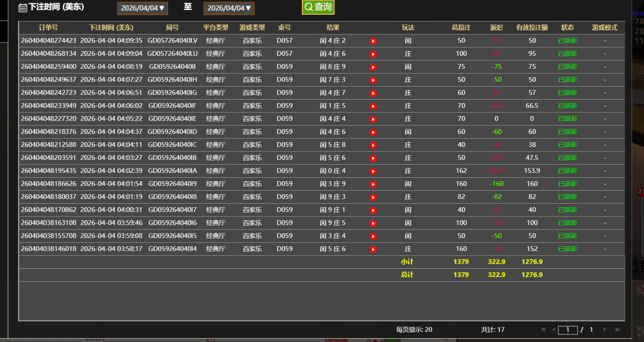644x342 pixels.
Task: Open the end date dropdown
Action: 229,8
